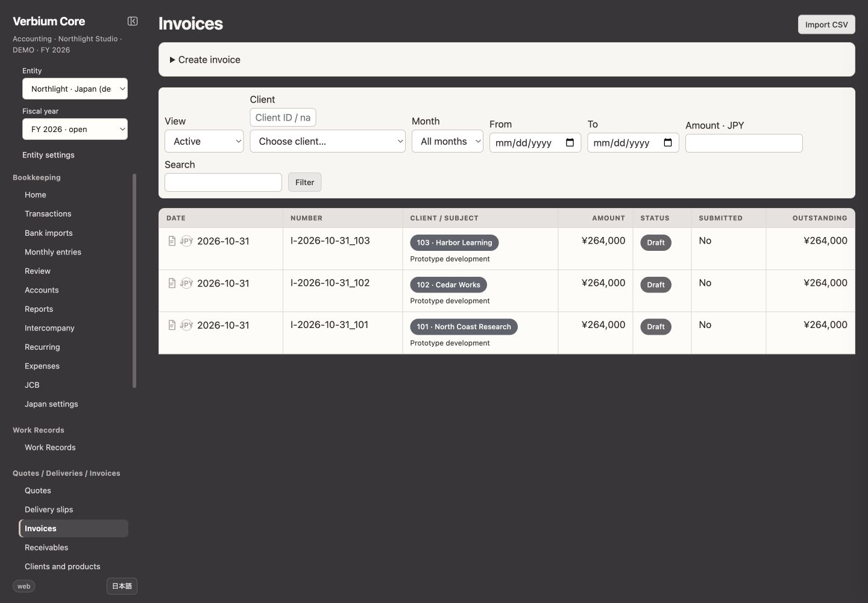
Task: Open the Reports page
Action: pyautogui.click(x=39, y=309)
